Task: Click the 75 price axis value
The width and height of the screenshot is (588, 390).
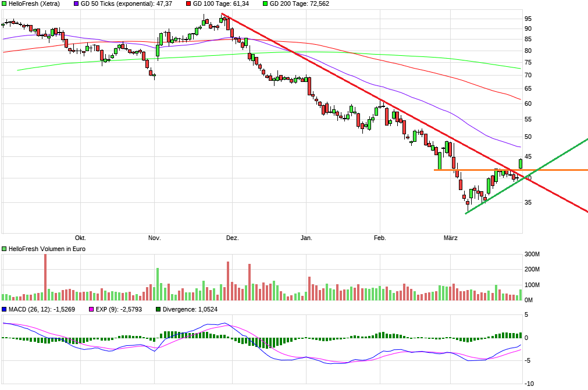Action: pos(528,63)
